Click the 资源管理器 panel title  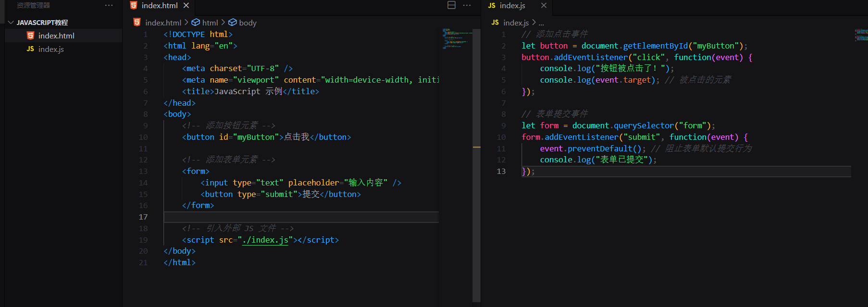pos(33,5)
